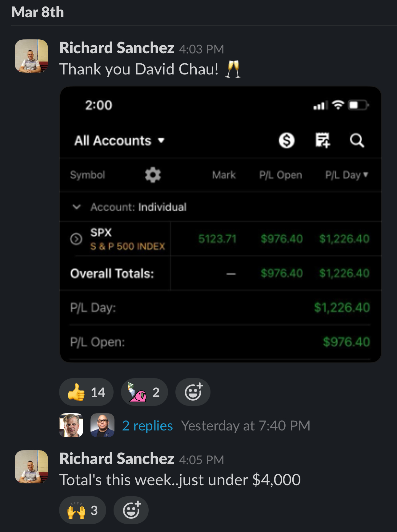Click the thumbs up reaction with 14
The height and width of the screenshot is (532, 397).
pos(86,392)
